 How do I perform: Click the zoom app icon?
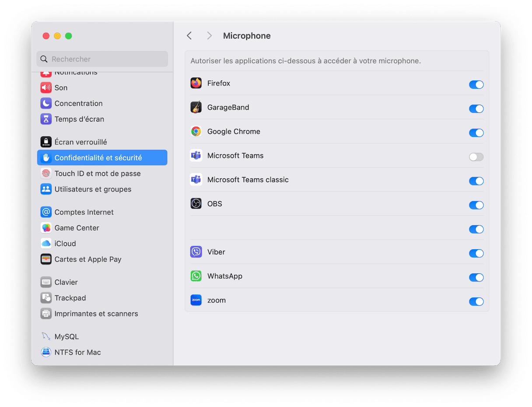pyautogui.click(x=196, y=300)
